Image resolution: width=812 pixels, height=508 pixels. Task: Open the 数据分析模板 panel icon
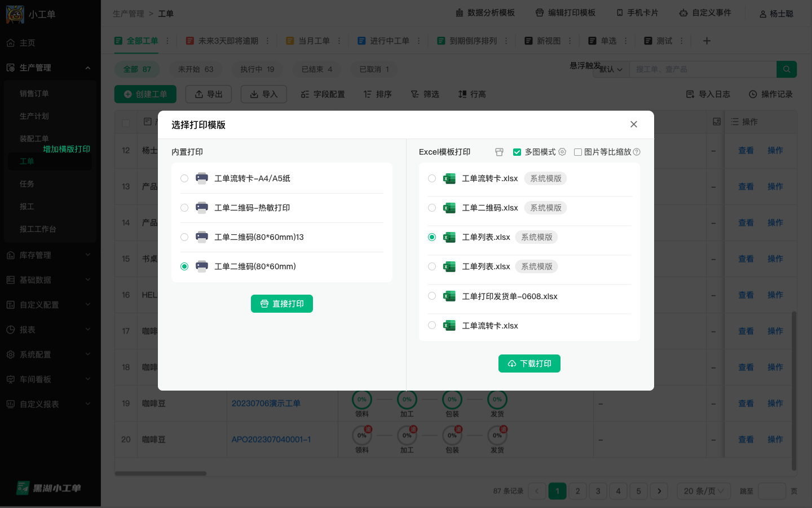[457, 12]
